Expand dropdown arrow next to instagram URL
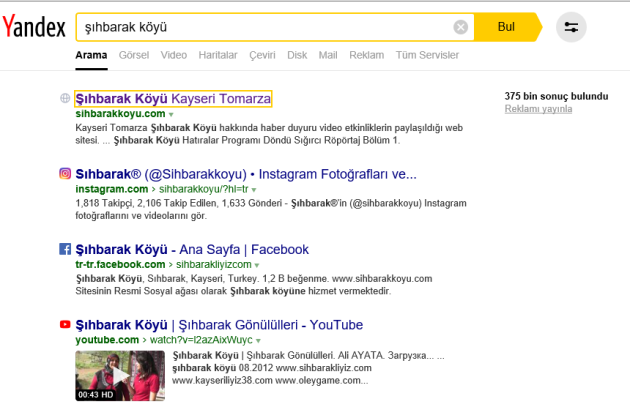The image size is (630, 407). [254, 190]
